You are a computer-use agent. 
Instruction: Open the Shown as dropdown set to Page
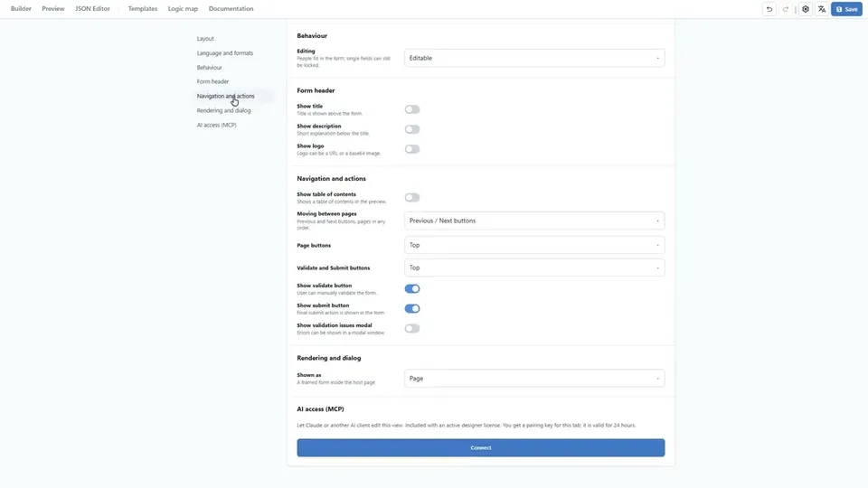coord(534,379)
